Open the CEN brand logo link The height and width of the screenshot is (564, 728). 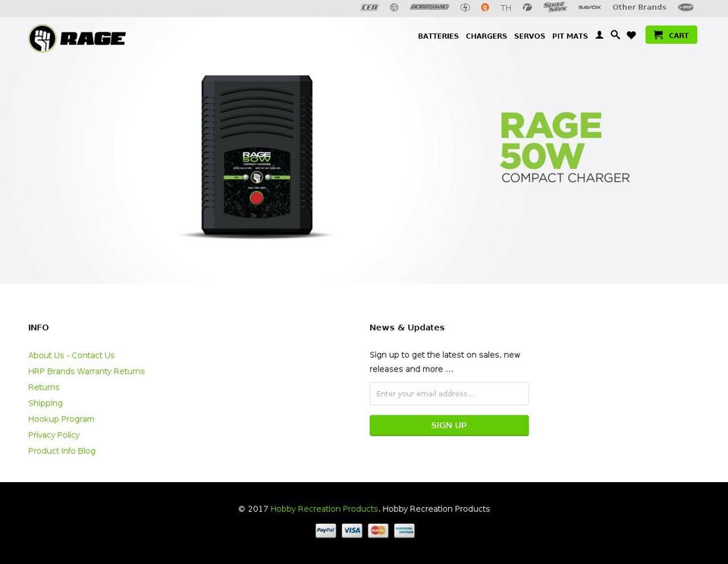pyautogui.click(x=369, y=8)
